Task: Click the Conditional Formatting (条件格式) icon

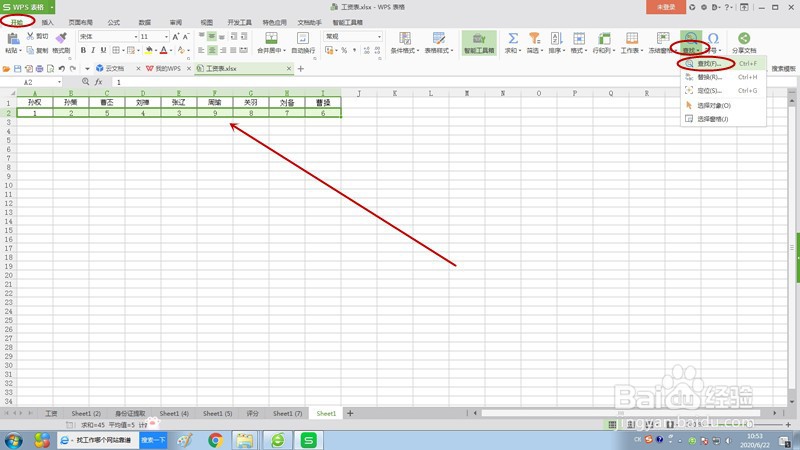Action: click(x=405, y=38)
